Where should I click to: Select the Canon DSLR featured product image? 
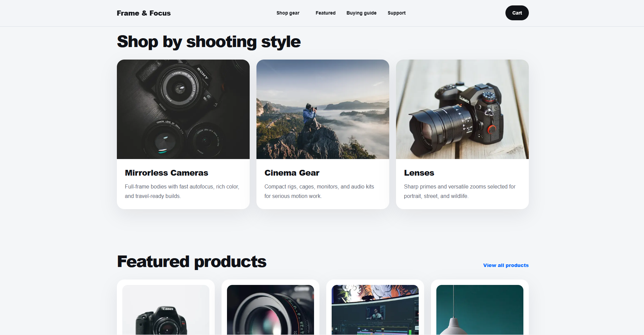(166, 310)
